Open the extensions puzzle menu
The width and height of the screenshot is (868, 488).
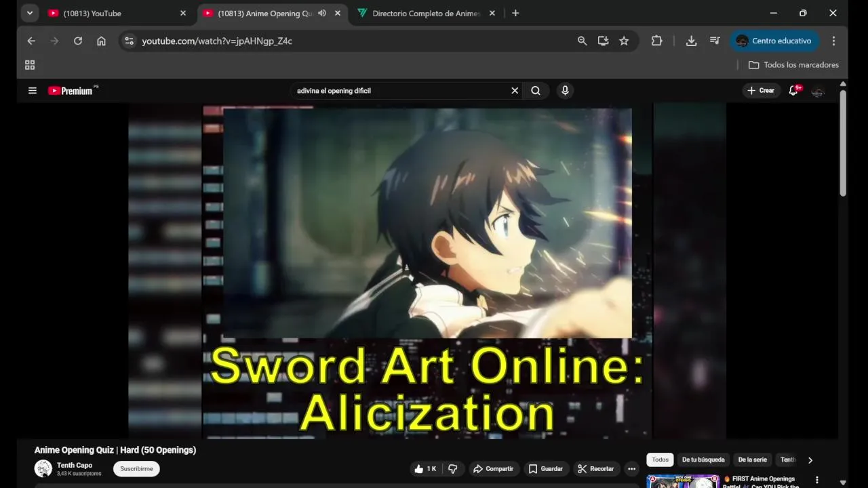tap(656, 41)
